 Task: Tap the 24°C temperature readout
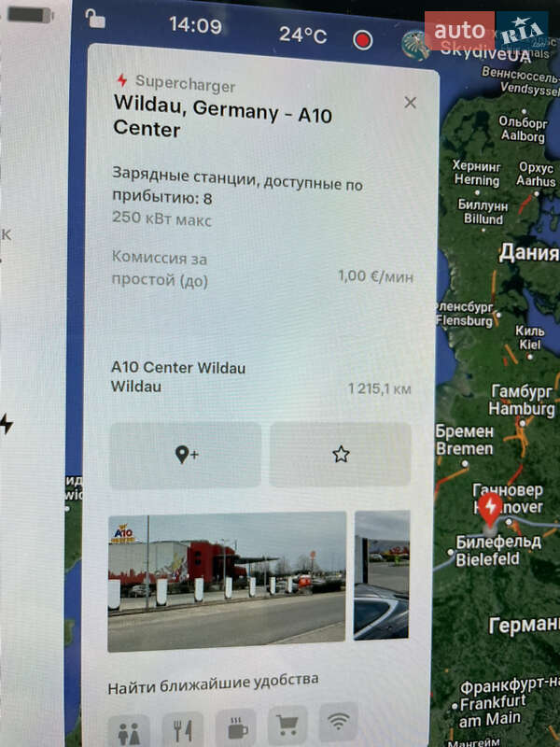[302, 35]
